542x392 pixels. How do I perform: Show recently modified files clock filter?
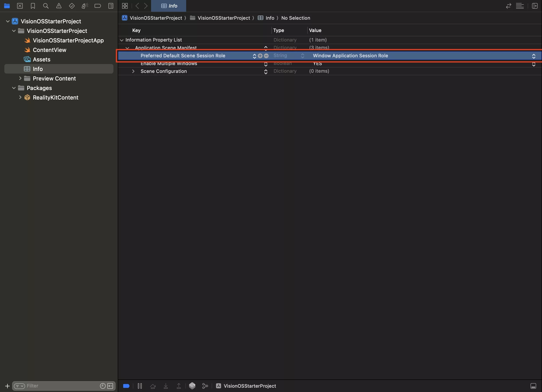103,386
